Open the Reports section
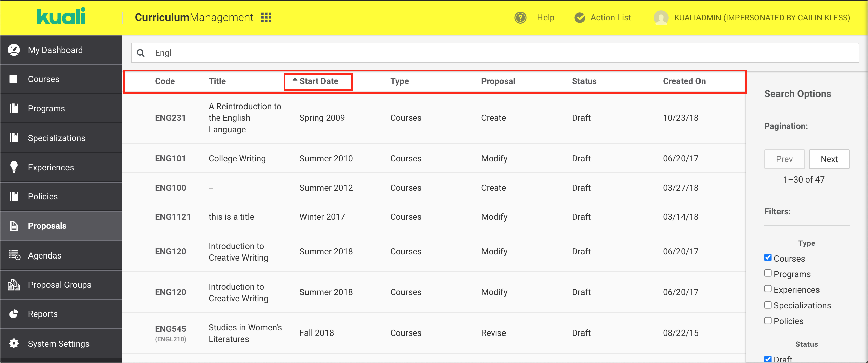 43,314
